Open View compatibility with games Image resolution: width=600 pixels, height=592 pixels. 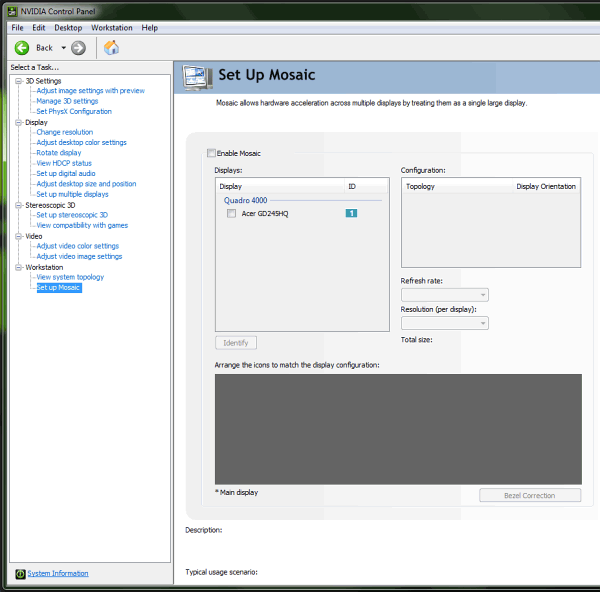click(82, 225)
